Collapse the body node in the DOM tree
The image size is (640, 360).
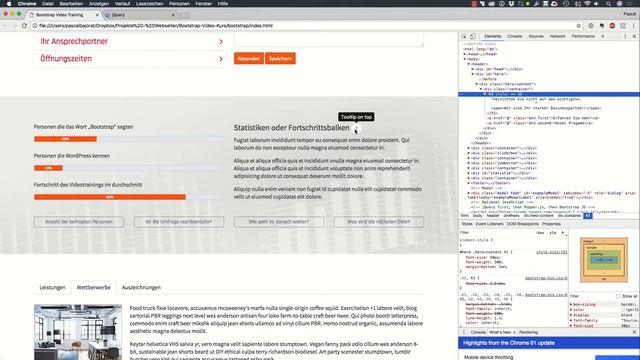pos(465,59)
